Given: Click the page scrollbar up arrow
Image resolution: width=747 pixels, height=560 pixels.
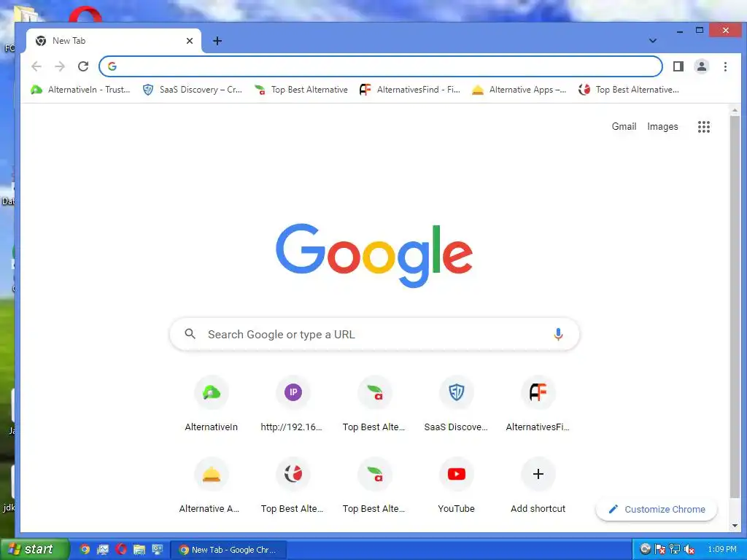Looking at the screenshot, I should (735, 110).
